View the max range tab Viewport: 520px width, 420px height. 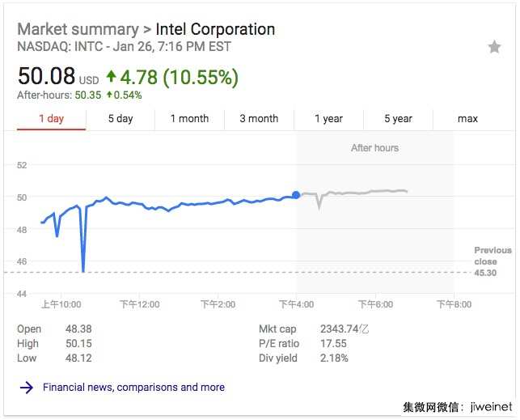(467, 119)
